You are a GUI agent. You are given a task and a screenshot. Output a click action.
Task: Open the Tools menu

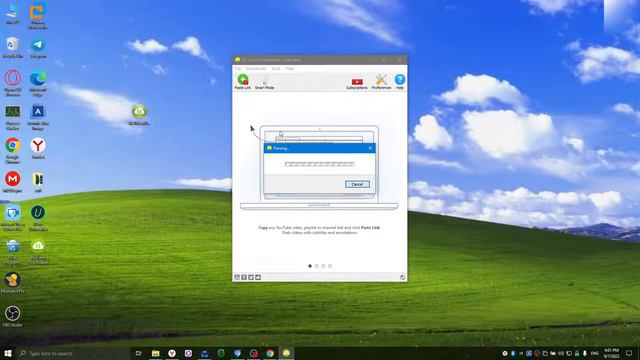[x=276, y=69]
